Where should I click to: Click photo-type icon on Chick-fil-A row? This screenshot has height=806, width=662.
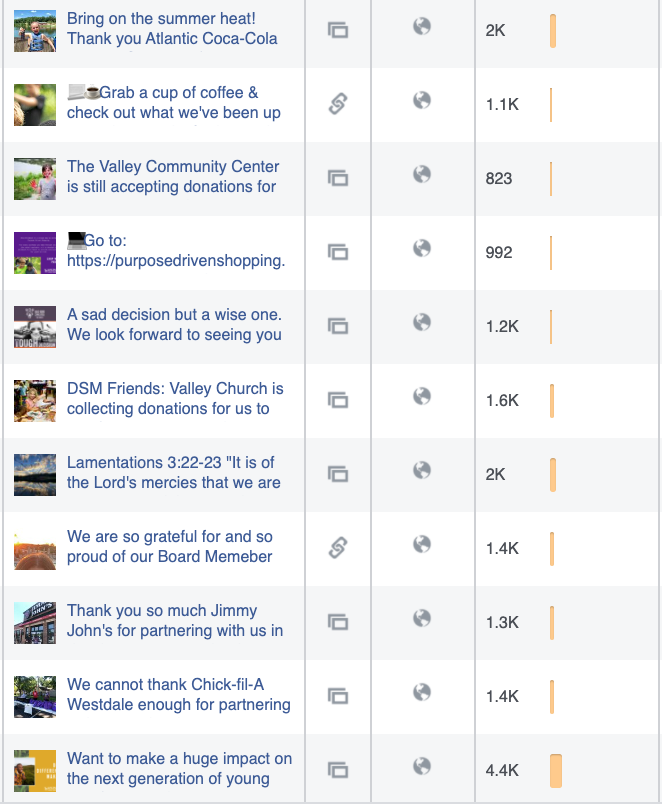pyautogui.click(x=338, y=697)
